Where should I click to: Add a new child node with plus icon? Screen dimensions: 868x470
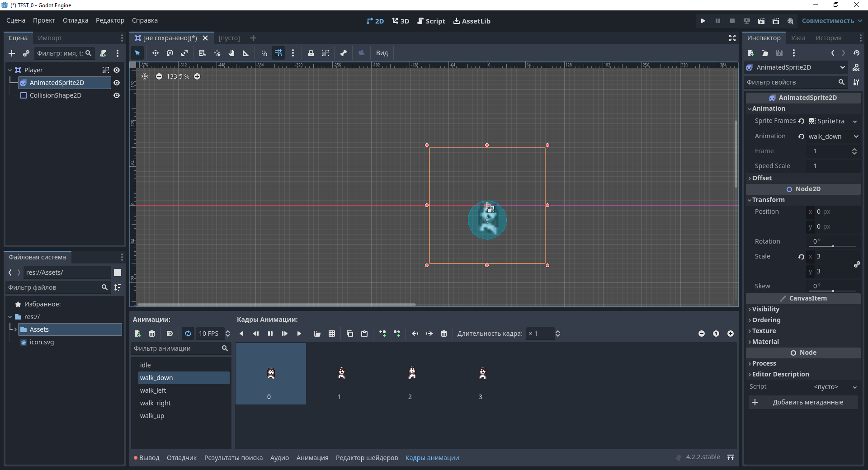12,53
